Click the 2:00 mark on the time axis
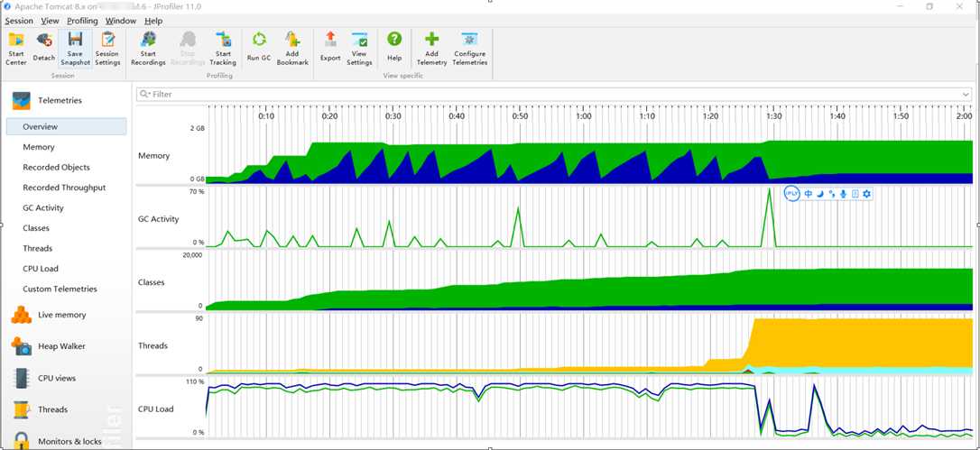The width and height of the screenshot is (980, 450). 965,116
